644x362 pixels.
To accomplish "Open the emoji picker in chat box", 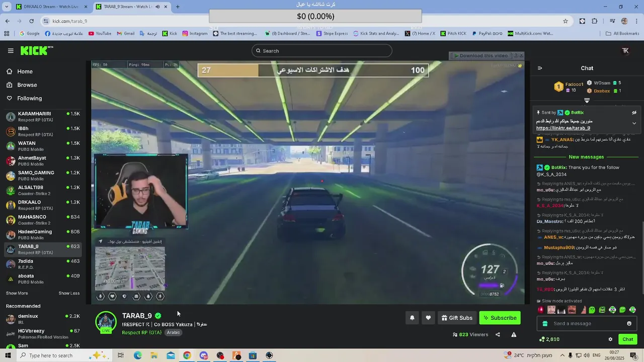I will tap(629, 324).
